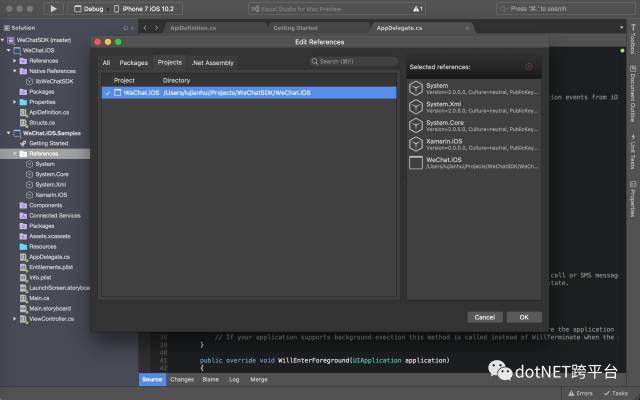Screen dimensions: 640x400
Task: Expand the Properties folder
Action: pos(15,102)
